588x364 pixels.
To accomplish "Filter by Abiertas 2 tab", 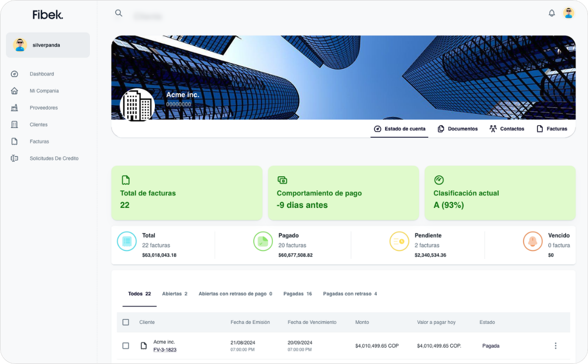I will [174, 294].
